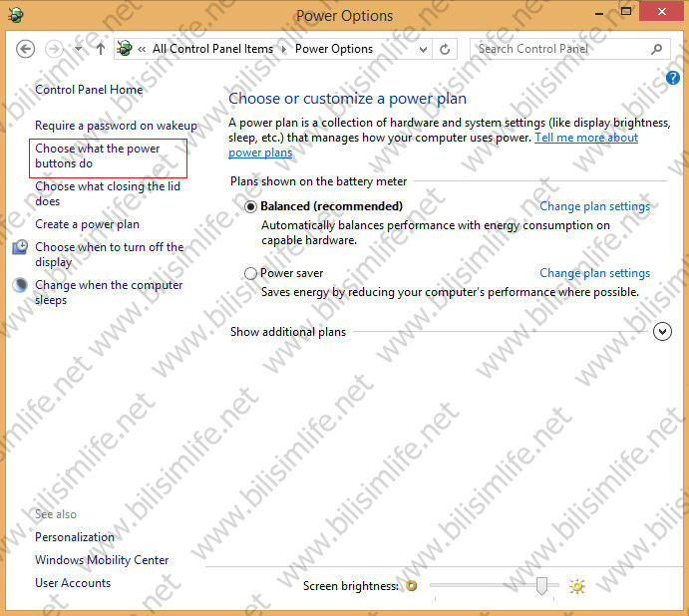Click the display clock icon in the sidebar

coord(20,247)
